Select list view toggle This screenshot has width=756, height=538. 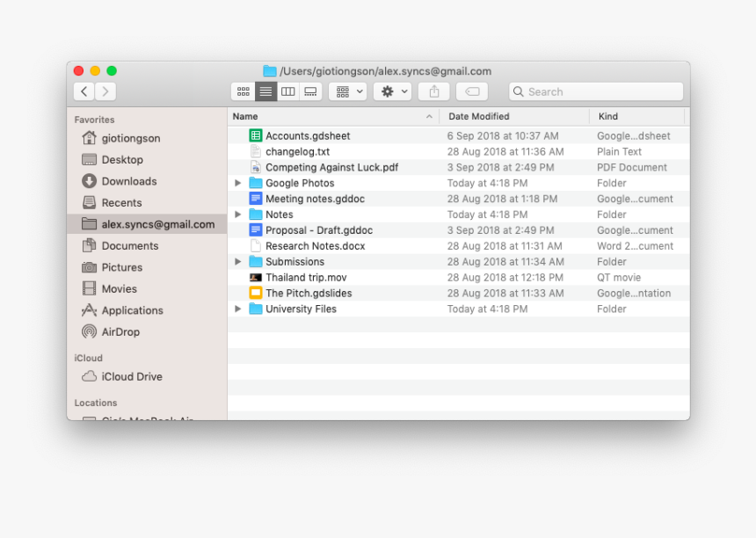pos(265,91)
